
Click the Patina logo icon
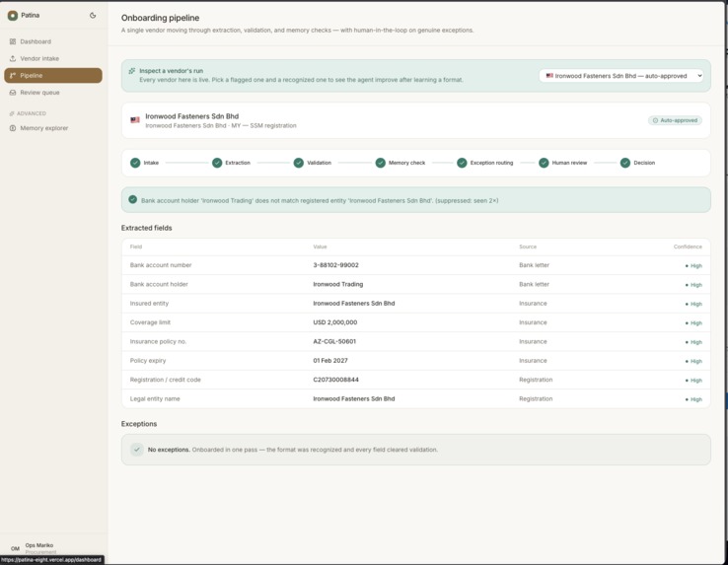(x=13, y=16)
